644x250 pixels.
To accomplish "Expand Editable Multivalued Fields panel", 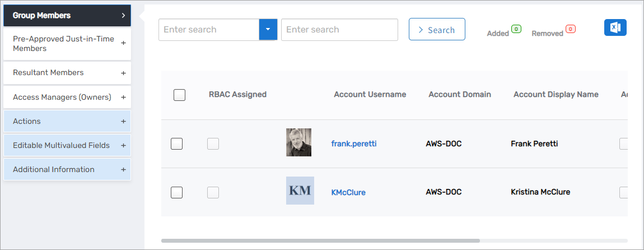I will pos(67,146).
